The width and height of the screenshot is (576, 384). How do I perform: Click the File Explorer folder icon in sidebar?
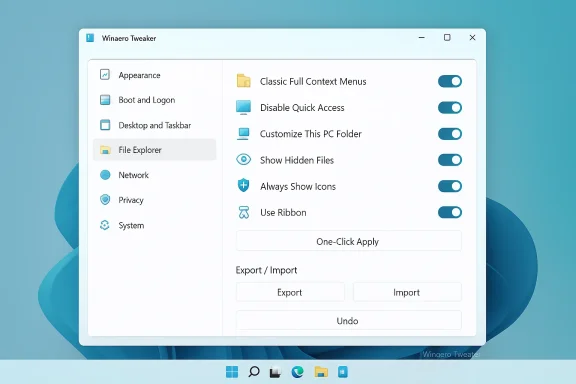[x=105, y=150]
